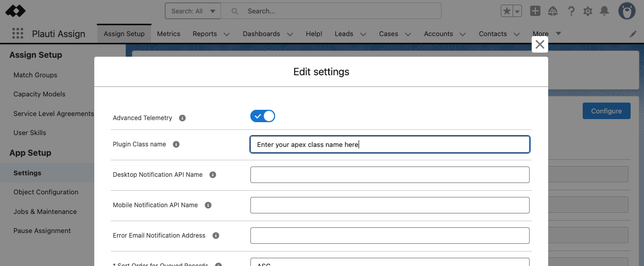This screenshot has width=644, height=266.
Task: Open the Favorites list dropdown arrow
Action: pos(517,11)
